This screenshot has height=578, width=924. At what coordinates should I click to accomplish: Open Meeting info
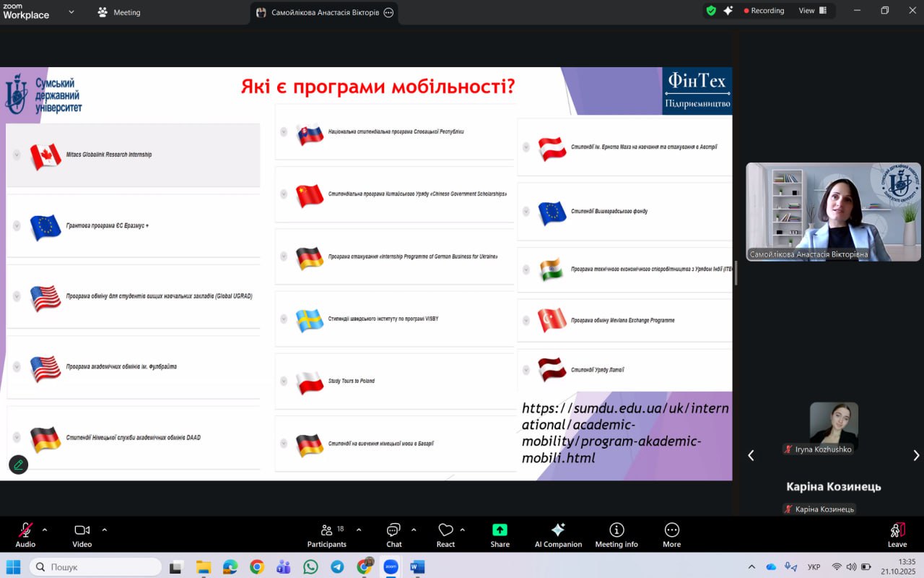pos(616,535)
